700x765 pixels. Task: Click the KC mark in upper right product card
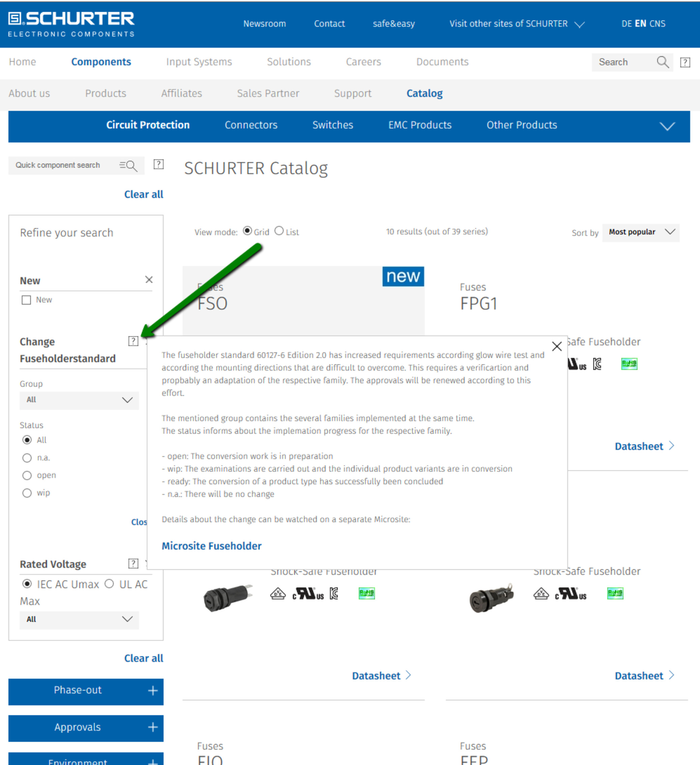[597, 364]
